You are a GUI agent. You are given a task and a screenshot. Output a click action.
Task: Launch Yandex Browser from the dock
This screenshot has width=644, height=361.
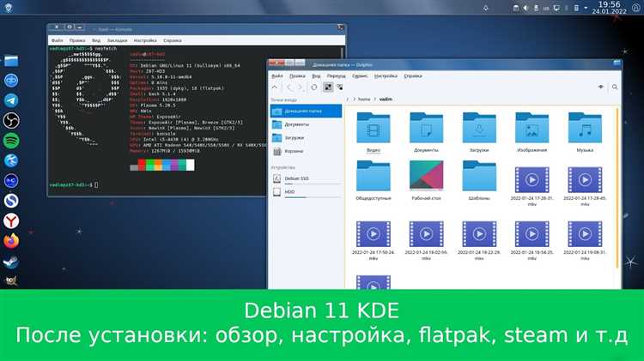tap(11, 220)
